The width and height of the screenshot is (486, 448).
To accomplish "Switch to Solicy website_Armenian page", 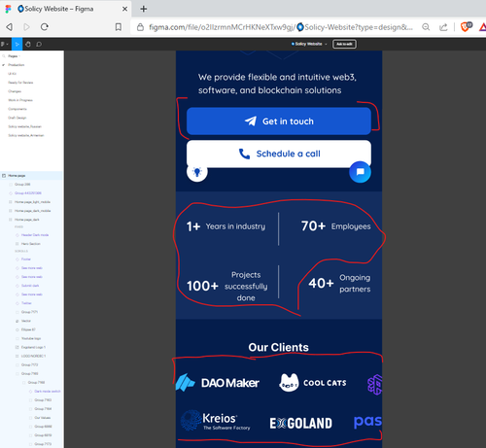I will (26, 135).
